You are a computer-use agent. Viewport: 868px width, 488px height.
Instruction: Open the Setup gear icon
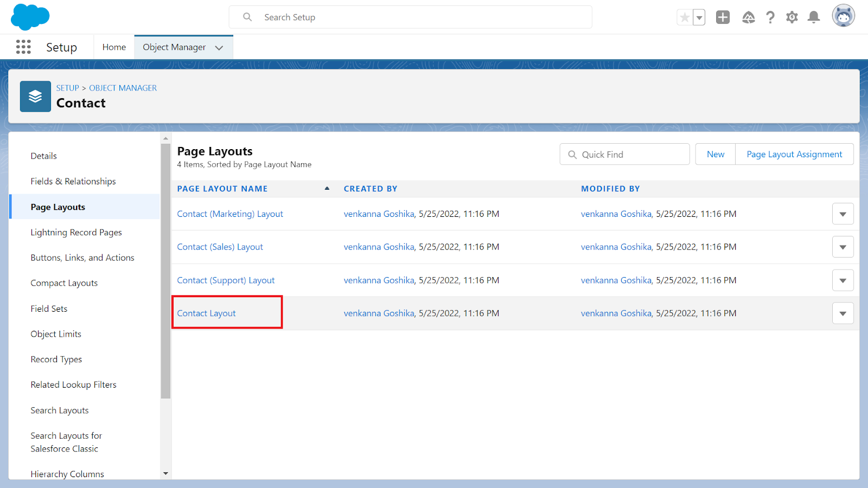pyautogui.click(x=792, y=17)
